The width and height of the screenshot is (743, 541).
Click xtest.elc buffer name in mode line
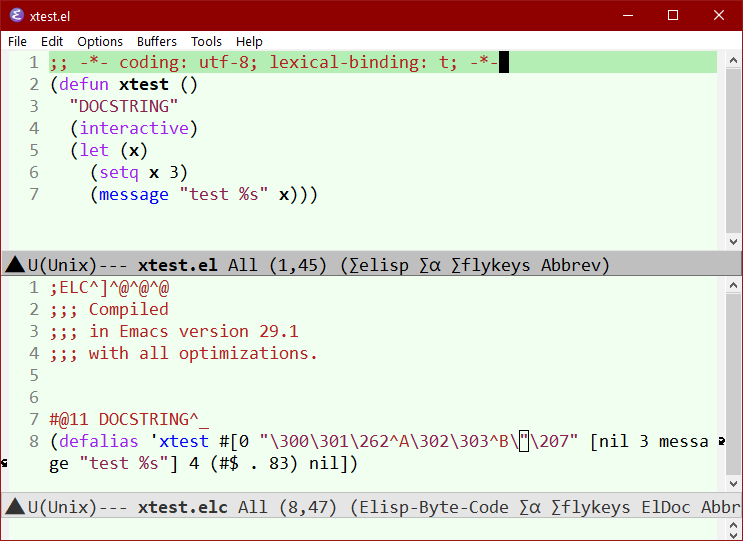click(183, 507)
